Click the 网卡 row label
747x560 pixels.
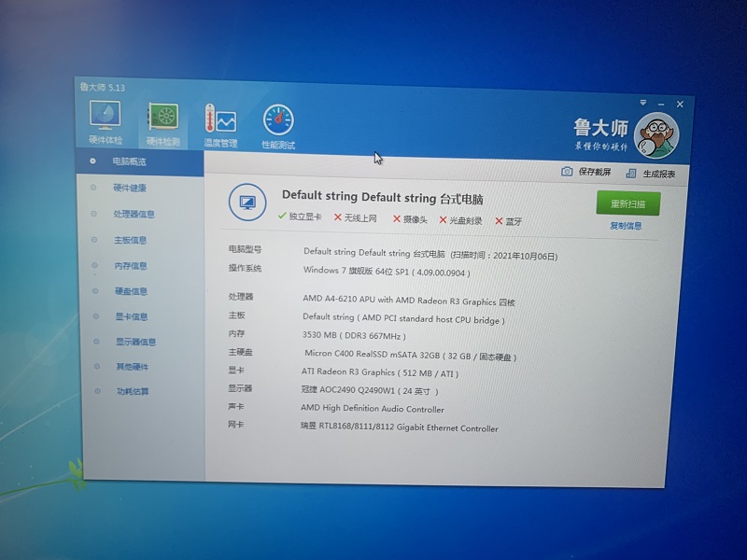tap(236, 424)
